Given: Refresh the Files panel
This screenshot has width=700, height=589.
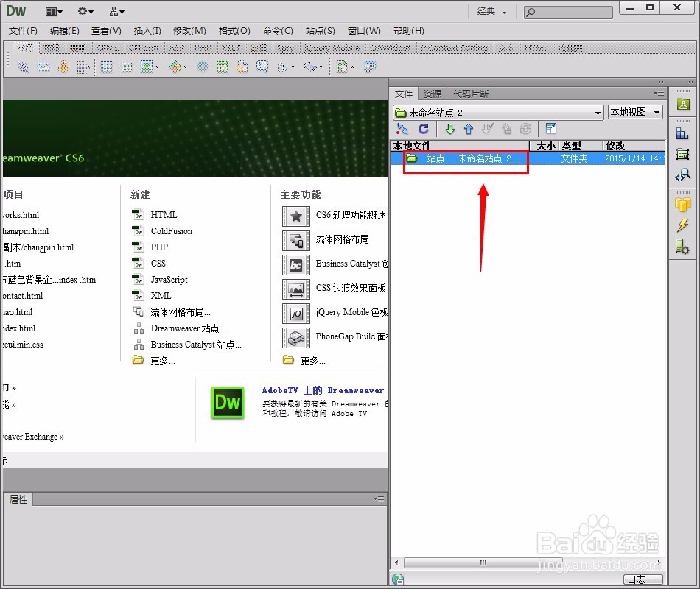Looking at the screenshot, I should click(x=424, y=129).
